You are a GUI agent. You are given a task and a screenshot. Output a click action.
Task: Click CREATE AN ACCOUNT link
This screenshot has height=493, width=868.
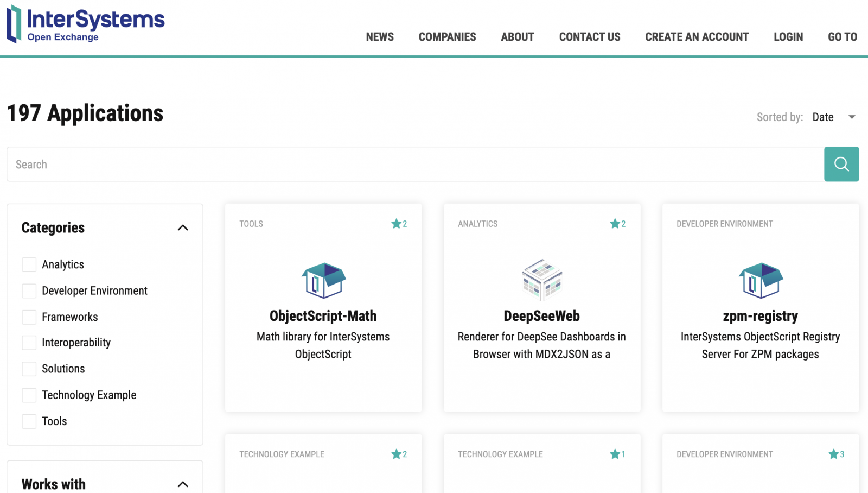point(697,37)
